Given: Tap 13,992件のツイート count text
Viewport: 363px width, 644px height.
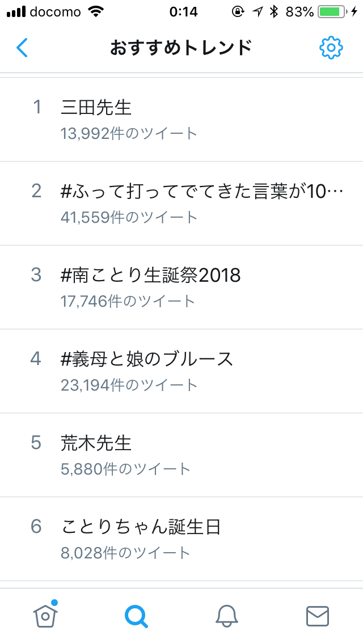Looking at the screenshot, I should tap(129, 133).
